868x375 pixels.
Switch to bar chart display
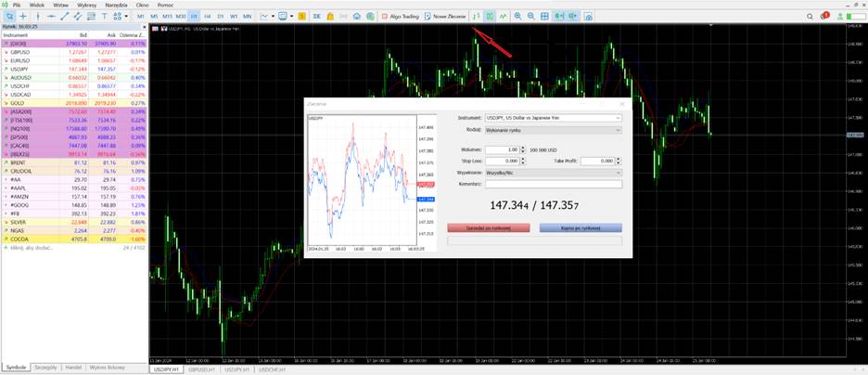tap(477, 16)
